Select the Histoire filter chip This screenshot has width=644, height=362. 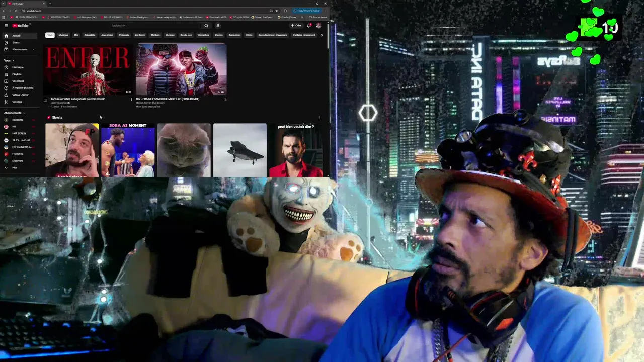point(170,35)
